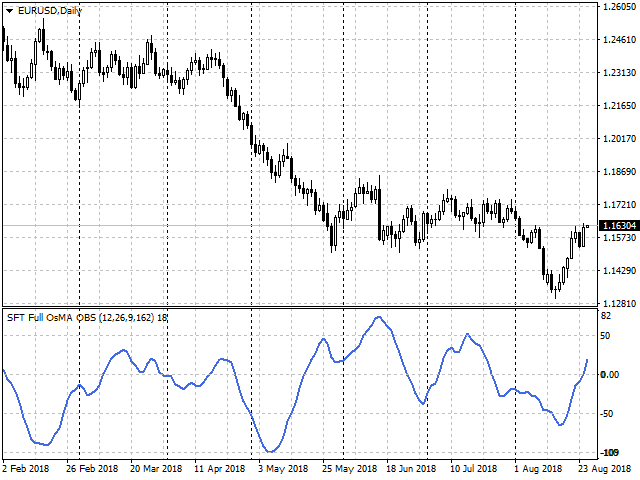Select the 10 Jul 2018 date label

coord(476,467)
